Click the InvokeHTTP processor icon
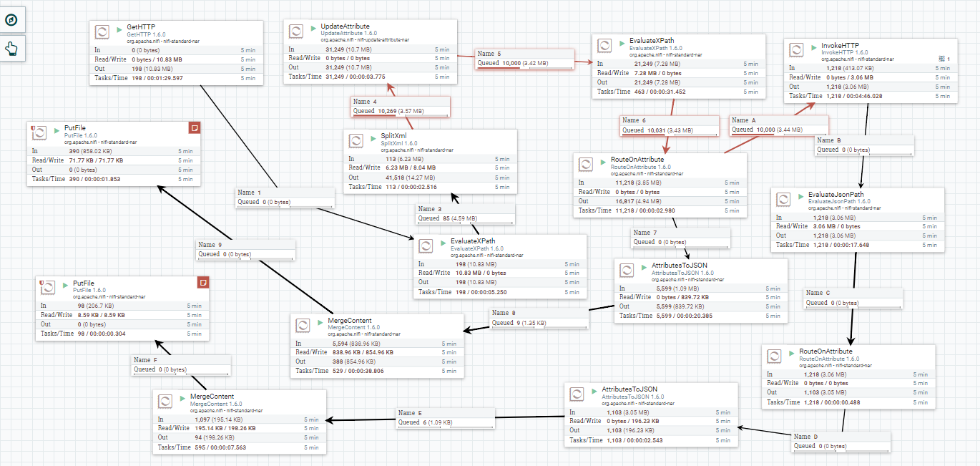Viewport: 980px width, 466px height. click(796, 49)
